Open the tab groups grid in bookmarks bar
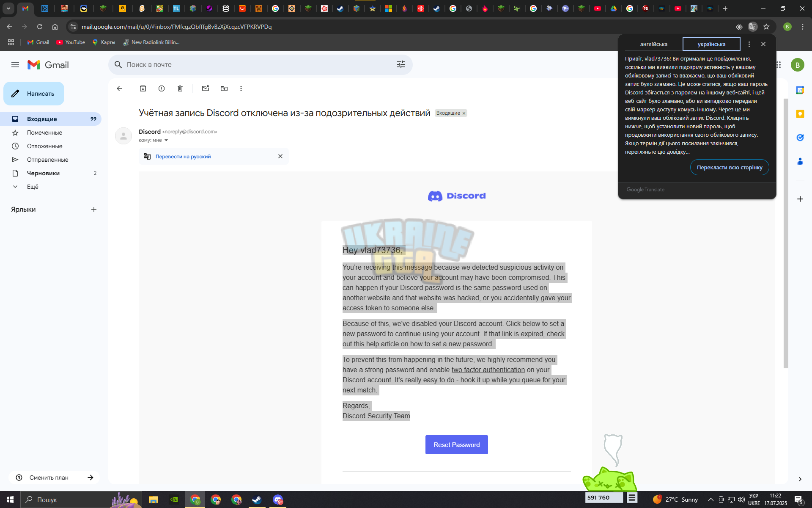This screenshot has width=812, height=508. coord(11,42)
